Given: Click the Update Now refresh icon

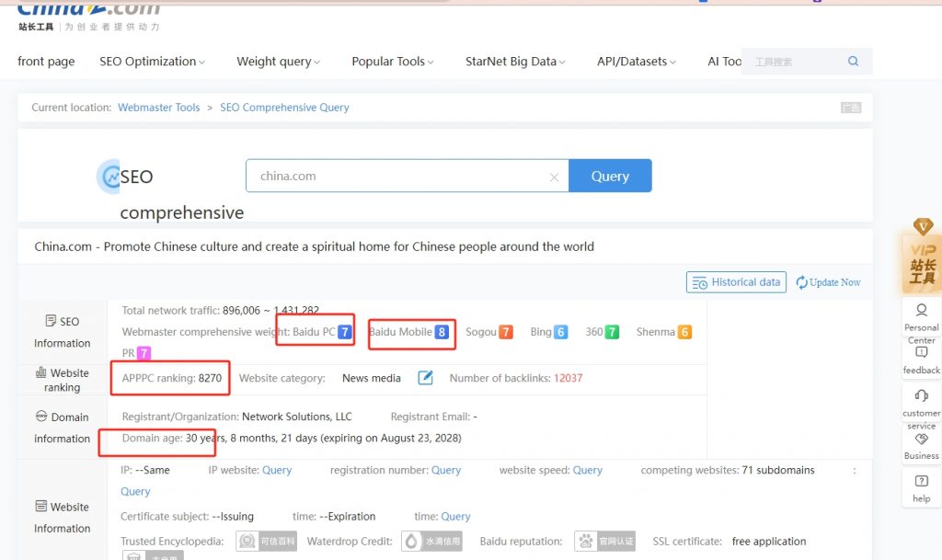Looking at the screenshot, I should [801, 282].
